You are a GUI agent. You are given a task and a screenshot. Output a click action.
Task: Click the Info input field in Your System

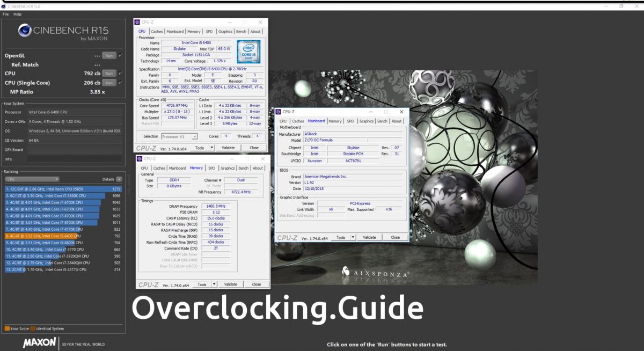pyautogui.click(x=75, y=159)
